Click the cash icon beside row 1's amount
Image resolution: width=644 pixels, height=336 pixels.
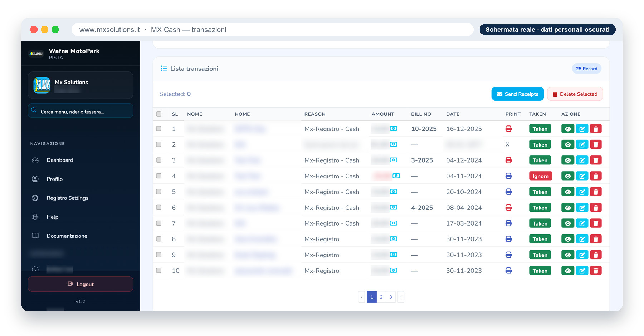pos(394,128)
